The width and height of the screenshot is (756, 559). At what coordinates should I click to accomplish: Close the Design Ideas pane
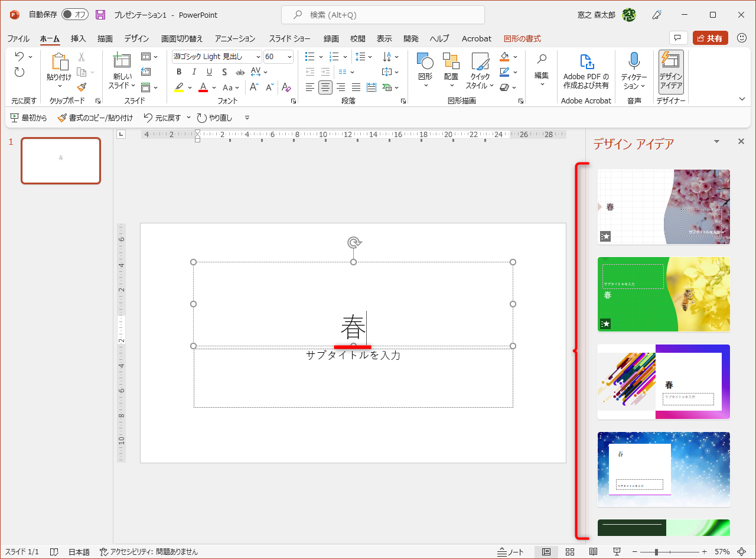coord(741,141)
